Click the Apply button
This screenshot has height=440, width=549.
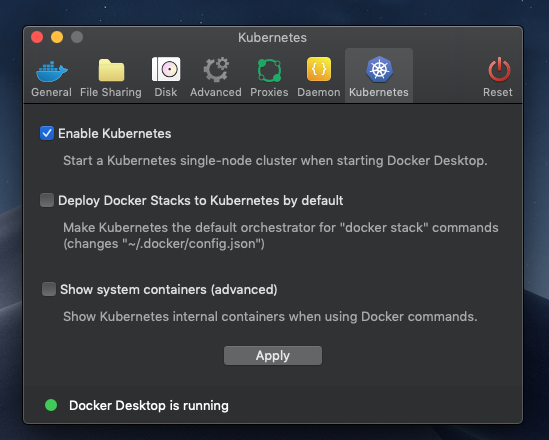273,355
